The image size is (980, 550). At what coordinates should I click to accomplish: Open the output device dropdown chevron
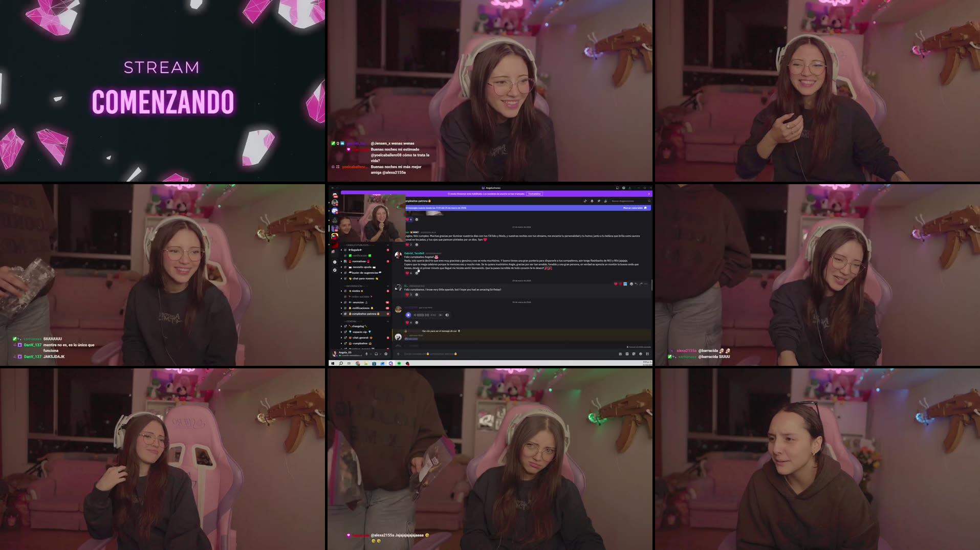(x=380, y=354)
